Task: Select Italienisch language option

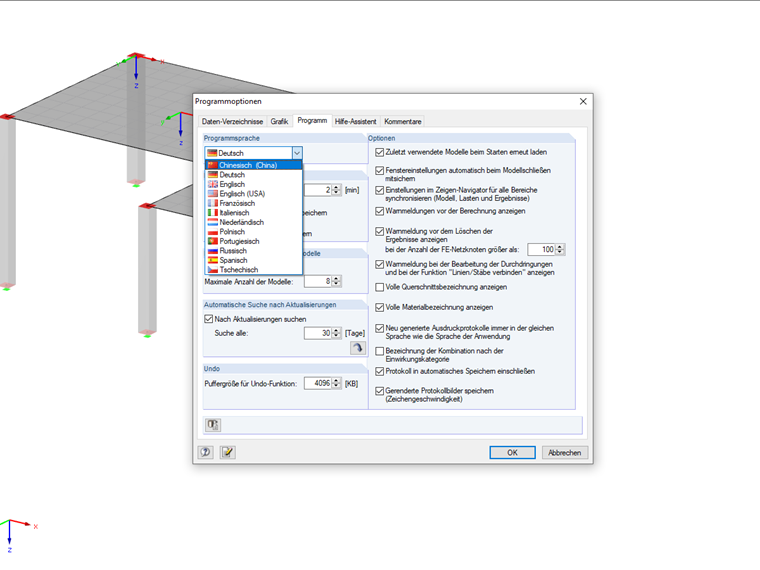Action: 253,212
